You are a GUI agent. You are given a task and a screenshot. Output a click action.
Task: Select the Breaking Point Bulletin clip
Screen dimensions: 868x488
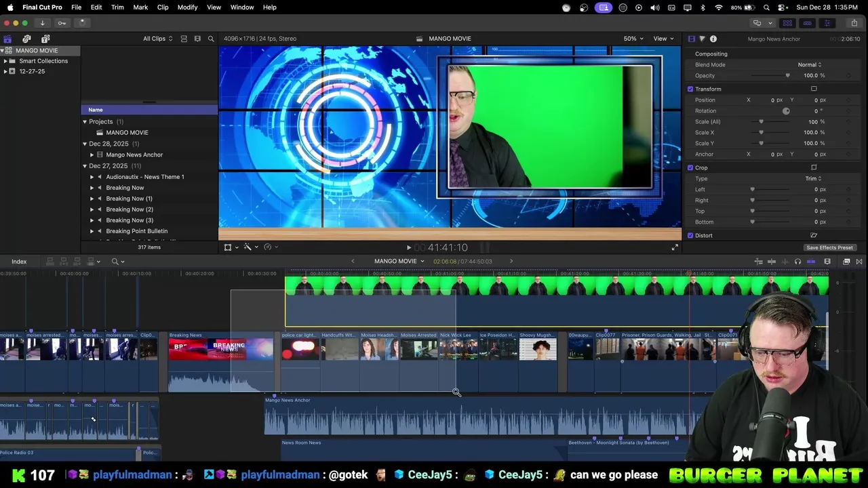click(137, 231)
